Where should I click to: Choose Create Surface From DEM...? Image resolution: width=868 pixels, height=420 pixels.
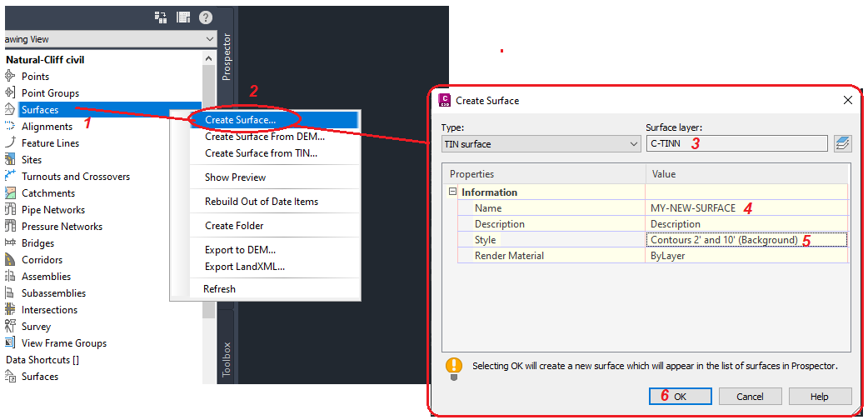tap(265, 137)
